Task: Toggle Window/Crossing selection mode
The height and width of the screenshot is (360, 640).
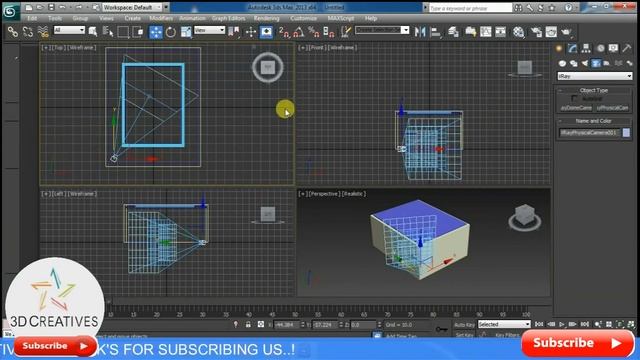Action: [138, 31]
